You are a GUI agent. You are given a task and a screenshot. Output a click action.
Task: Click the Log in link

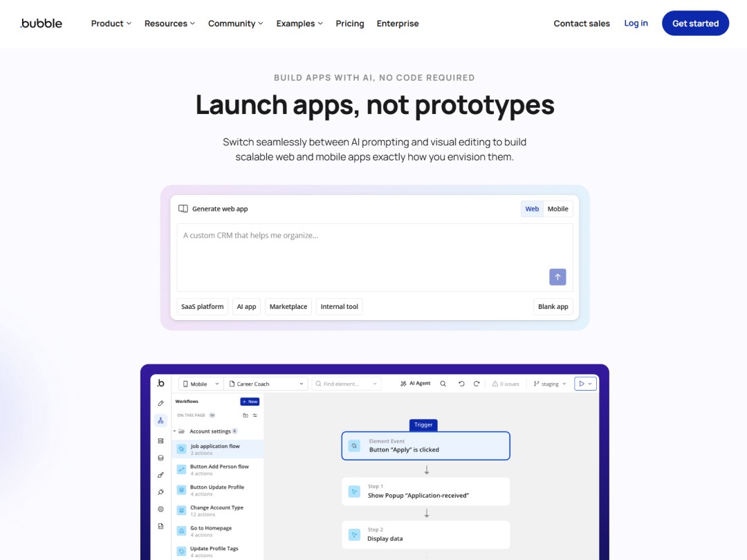(x=636, y=23)
